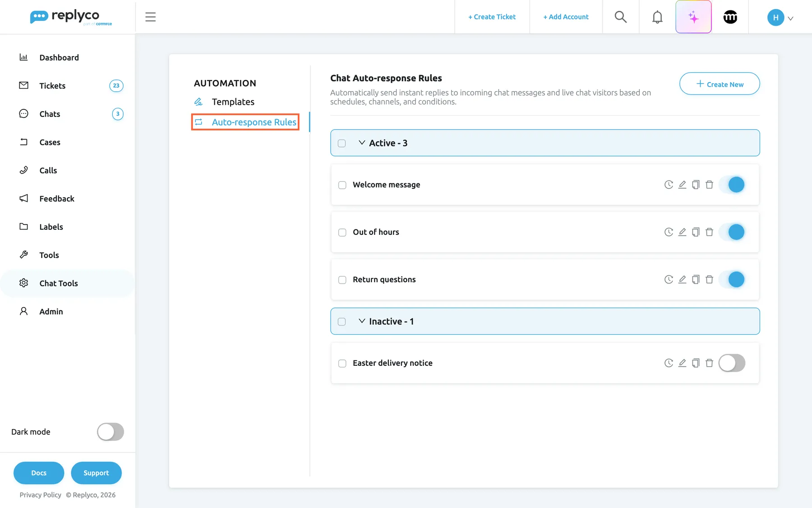Viewport: 812px width, 508px height.
Task: Open the Support button
Action: tap(96, 473)
